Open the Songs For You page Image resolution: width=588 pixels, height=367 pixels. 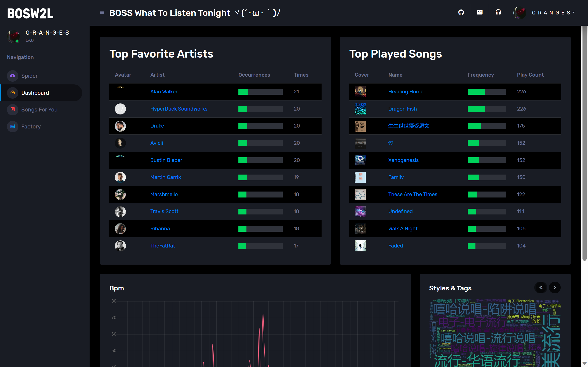click(39, 109)
